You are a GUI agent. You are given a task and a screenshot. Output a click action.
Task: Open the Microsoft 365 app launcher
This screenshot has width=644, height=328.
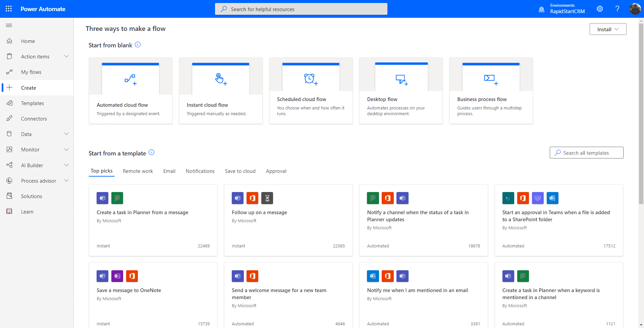pos(9,9)
